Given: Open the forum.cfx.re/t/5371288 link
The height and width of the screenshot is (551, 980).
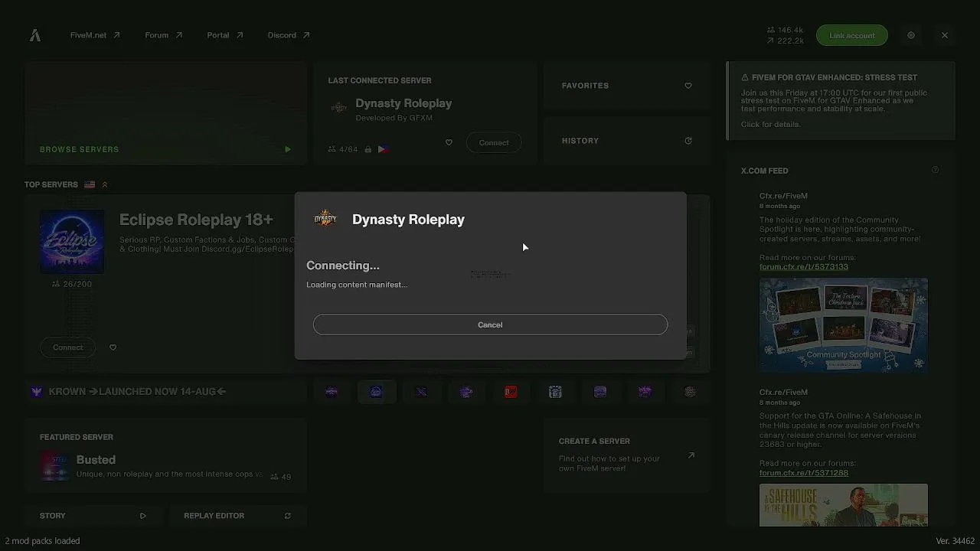Looking at the screenshot, I should point(804,473).
